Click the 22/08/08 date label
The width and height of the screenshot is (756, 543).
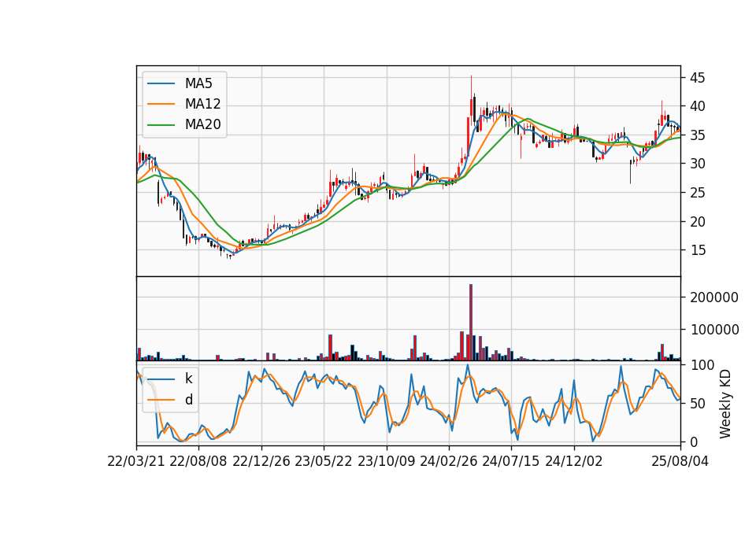(x=198, y=462)
